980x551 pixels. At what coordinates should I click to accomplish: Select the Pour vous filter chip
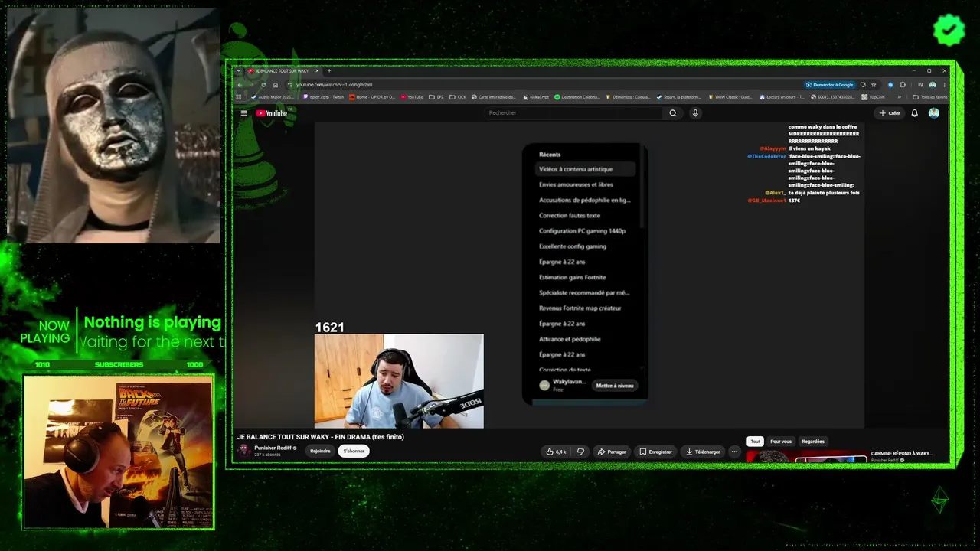[781, 442]
